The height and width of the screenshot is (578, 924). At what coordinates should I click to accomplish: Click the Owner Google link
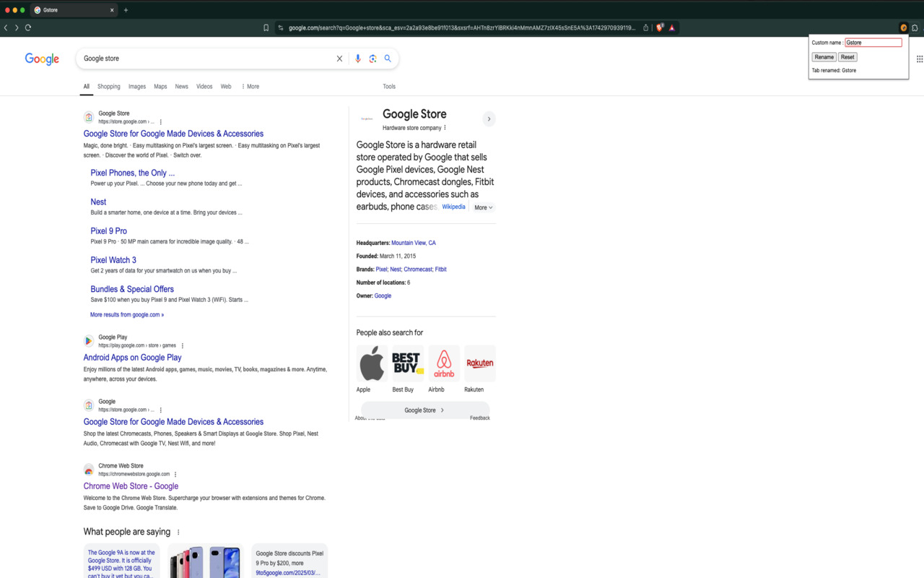coord(383,296)
